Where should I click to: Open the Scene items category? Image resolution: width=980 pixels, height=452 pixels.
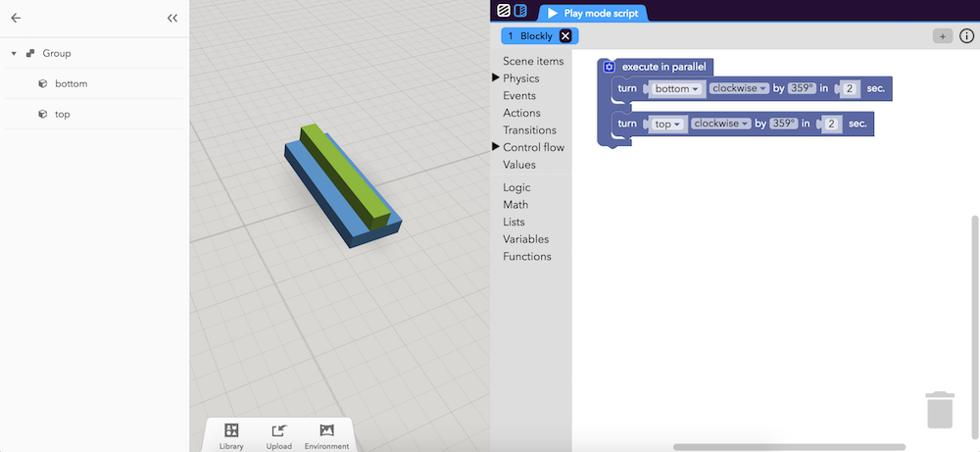point(533,61)
